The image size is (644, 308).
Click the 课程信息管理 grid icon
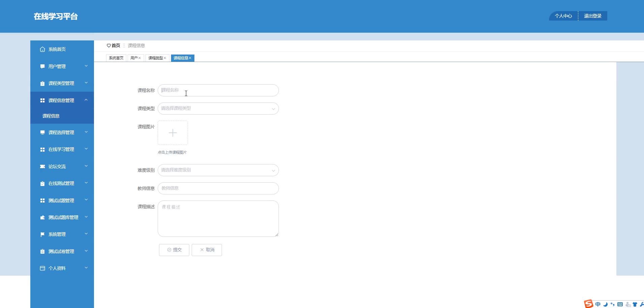click(x=42, y=100)
